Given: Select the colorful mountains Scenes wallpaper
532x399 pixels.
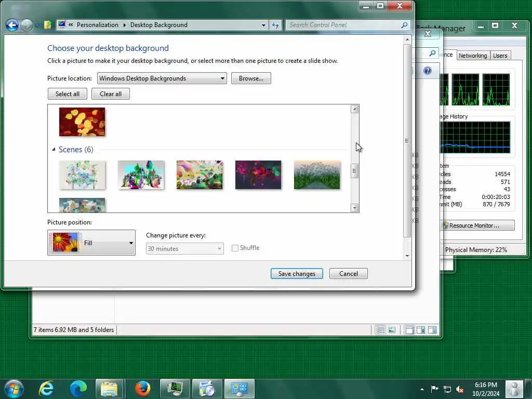Looking at the screenshot, I should 141,175.
